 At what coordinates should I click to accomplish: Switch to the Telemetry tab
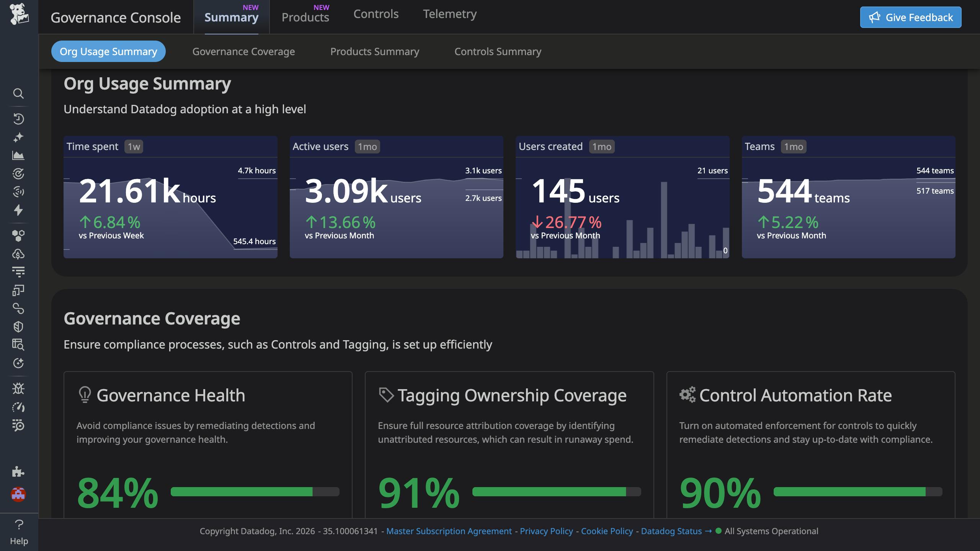tap(450, 14)
